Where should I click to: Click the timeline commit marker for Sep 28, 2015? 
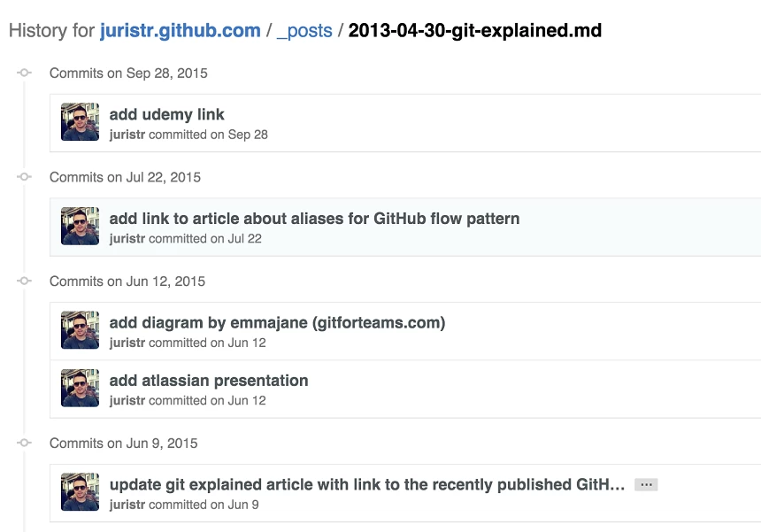point(25,73)
